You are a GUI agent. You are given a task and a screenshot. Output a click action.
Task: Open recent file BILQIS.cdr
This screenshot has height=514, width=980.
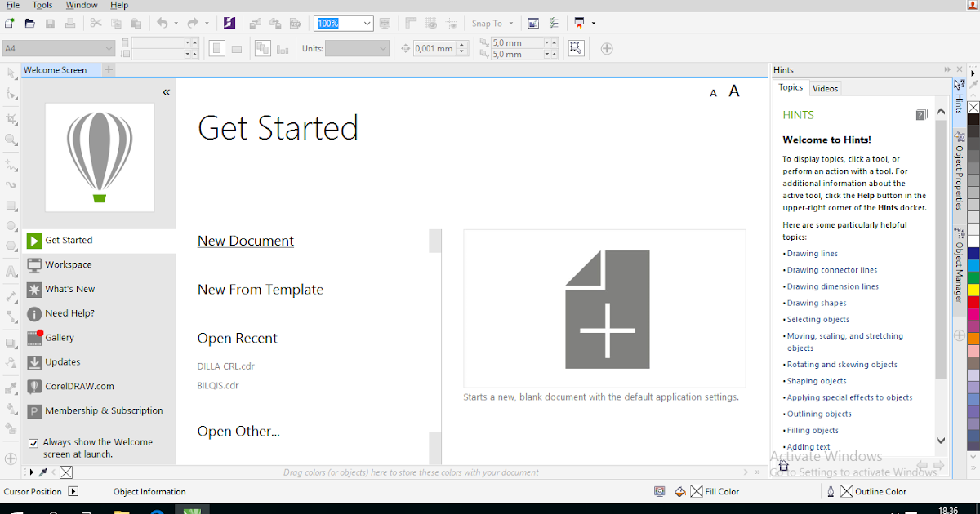pos(218,386)
